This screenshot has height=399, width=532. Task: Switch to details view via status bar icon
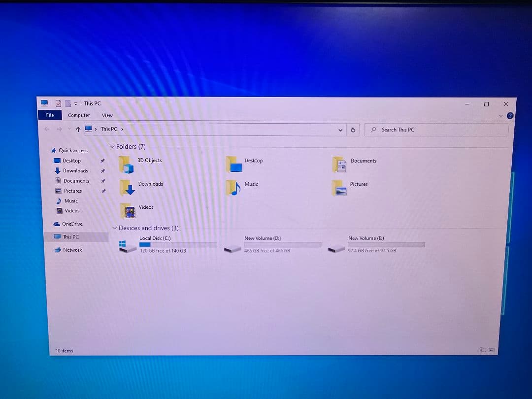[x=482, y=350]
